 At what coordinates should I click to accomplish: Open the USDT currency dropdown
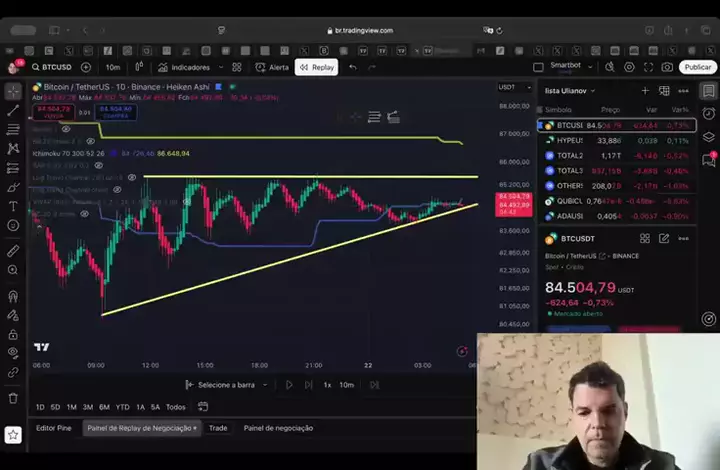click(508, 88)
